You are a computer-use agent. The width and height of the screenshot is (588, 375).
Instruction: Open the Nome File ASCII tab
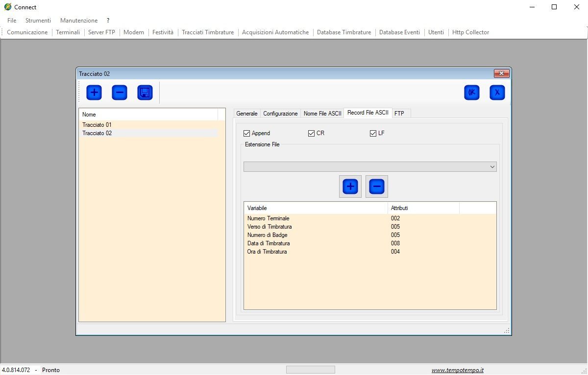coord(322,114)
